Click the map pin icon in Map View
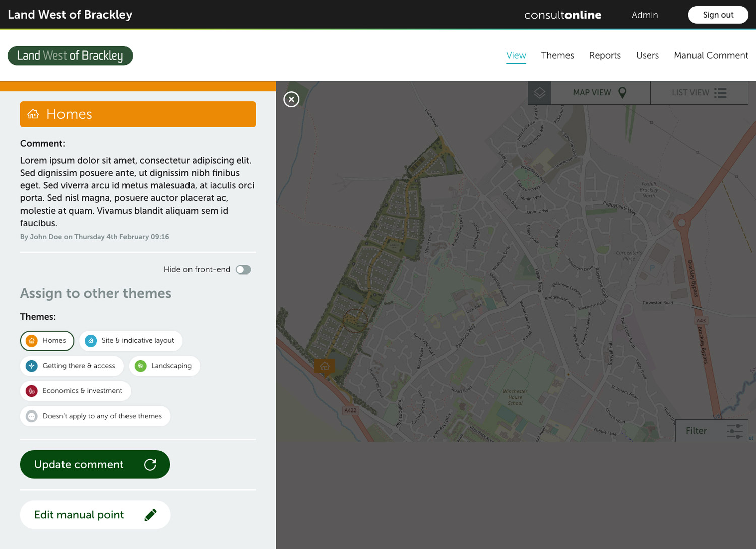 click(622, 93)
